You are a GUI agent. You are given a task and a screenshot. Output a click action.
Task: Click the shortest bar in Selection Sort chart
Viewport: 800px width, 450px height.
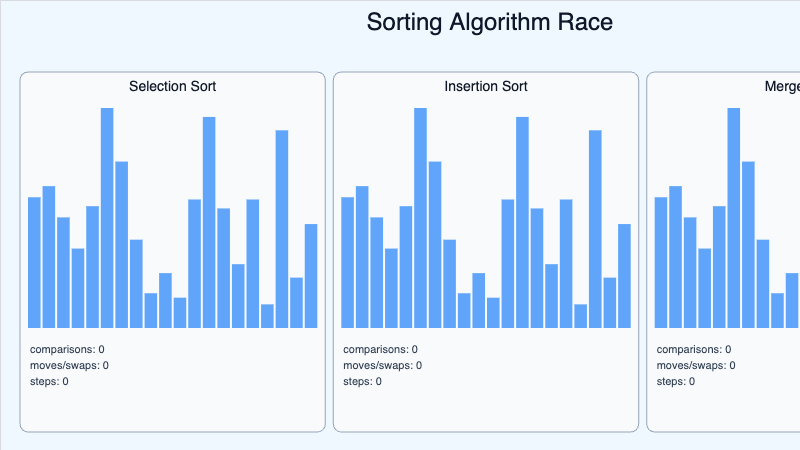267,316
